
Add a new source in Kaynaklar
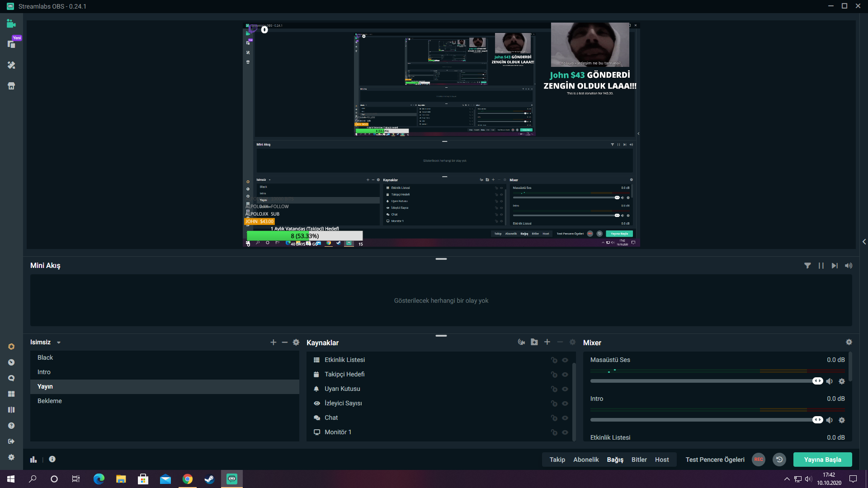[547, 342]
